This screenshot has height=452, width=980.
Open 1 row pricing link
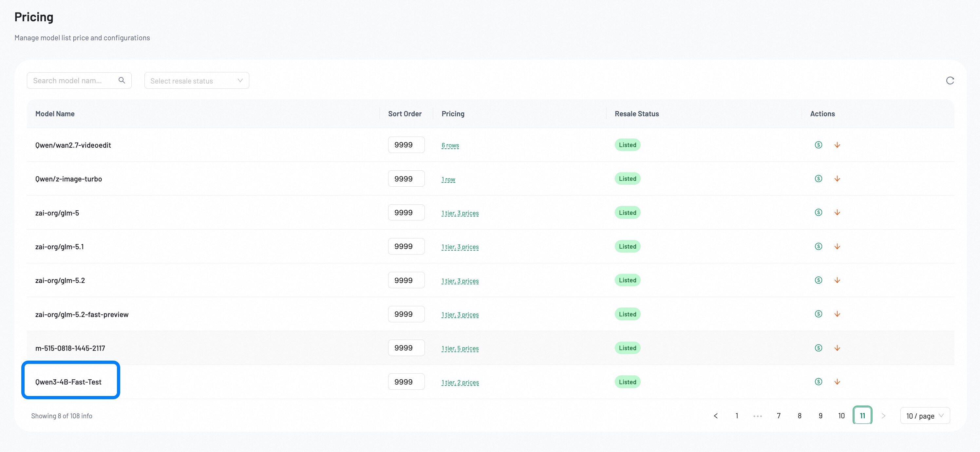448,179
